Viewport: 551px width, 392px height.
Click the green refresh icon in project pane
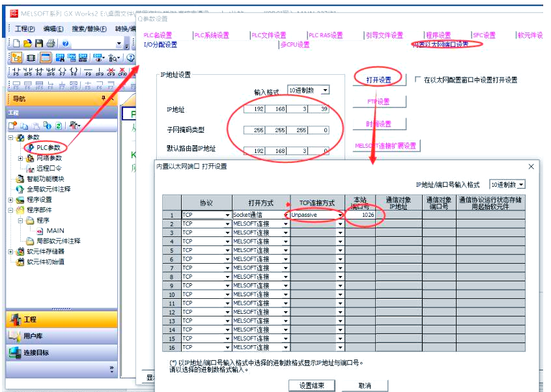tap(59, 126)
